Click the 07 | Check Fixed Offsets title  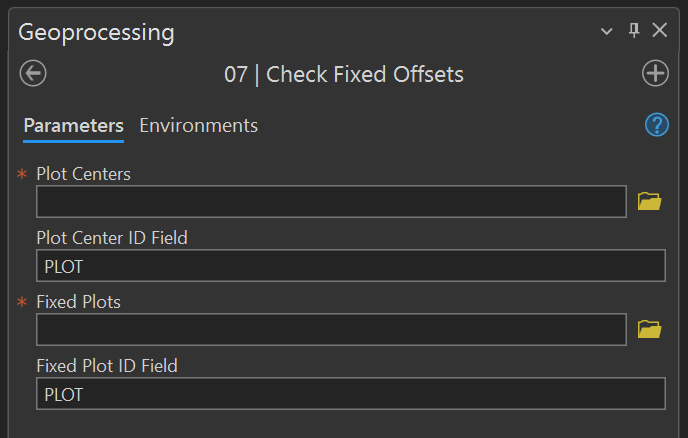click(x=343, y=74)
